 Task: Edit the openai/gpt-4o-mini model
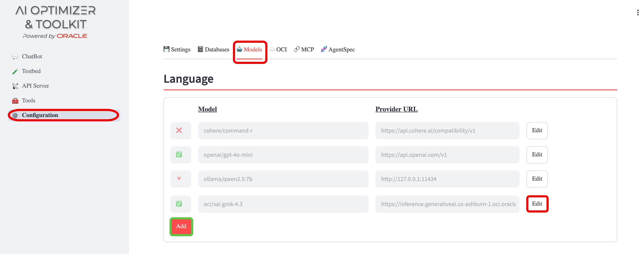pos(537,155)
